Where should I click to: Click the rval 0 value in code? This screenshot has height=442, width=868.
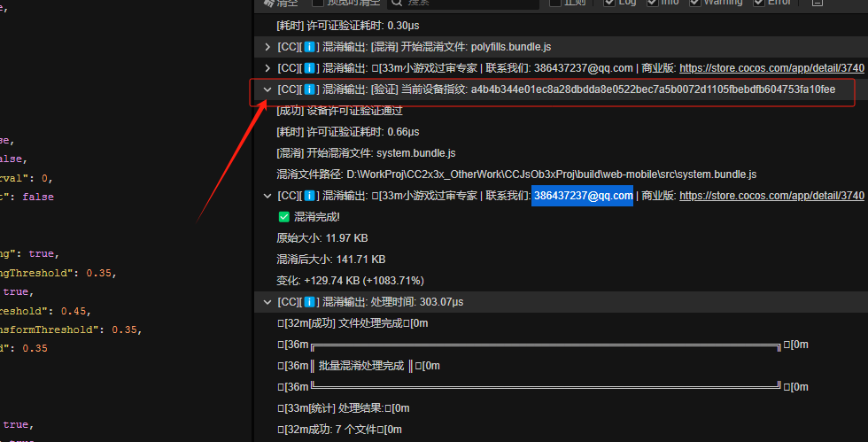[x=45, y=178]
